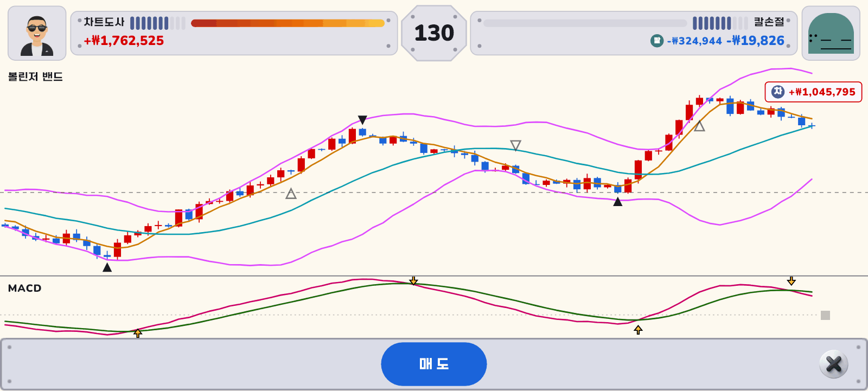Click blue level segments beside 칼손절
This screenshot has width=868, height=391.
(720, 23)
